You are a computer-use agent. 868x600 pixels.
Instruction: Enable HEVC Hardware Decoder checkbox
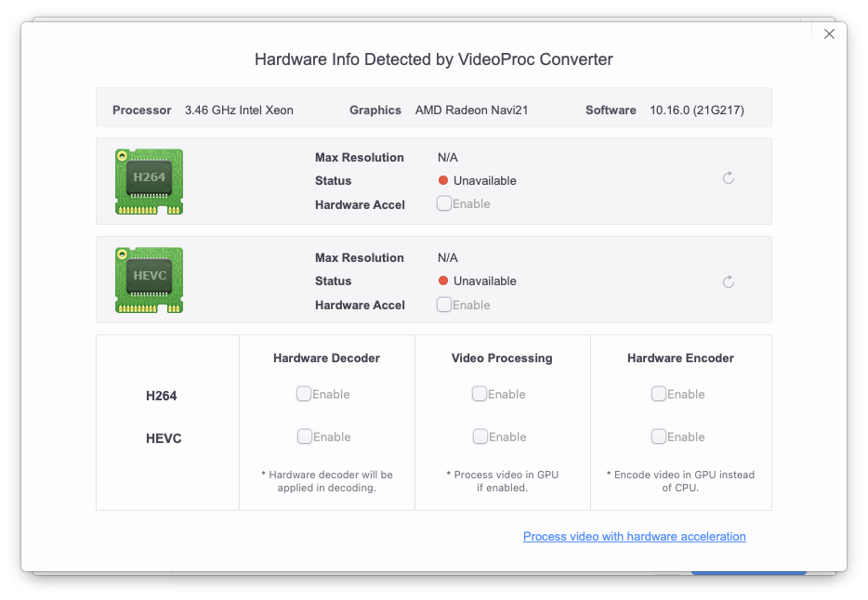click(x=304, y=437)
